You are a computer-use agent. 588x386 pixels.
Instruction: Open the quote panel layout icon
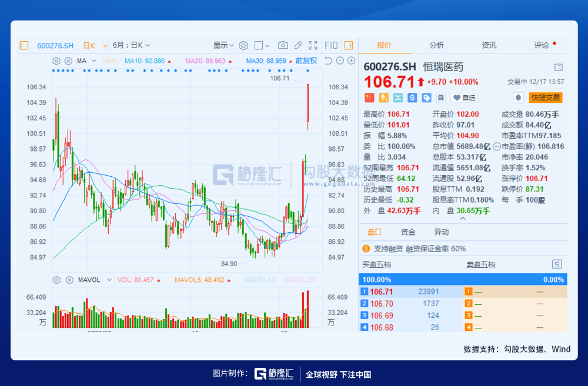click(x=559, y=68)
